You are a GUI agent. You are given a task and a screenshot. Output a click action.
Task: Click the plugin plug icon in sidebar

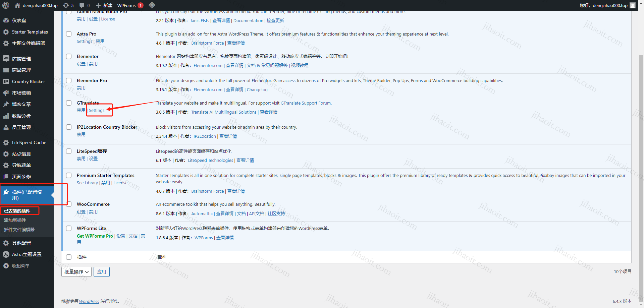pyautogui.click(x=6, y=192)
